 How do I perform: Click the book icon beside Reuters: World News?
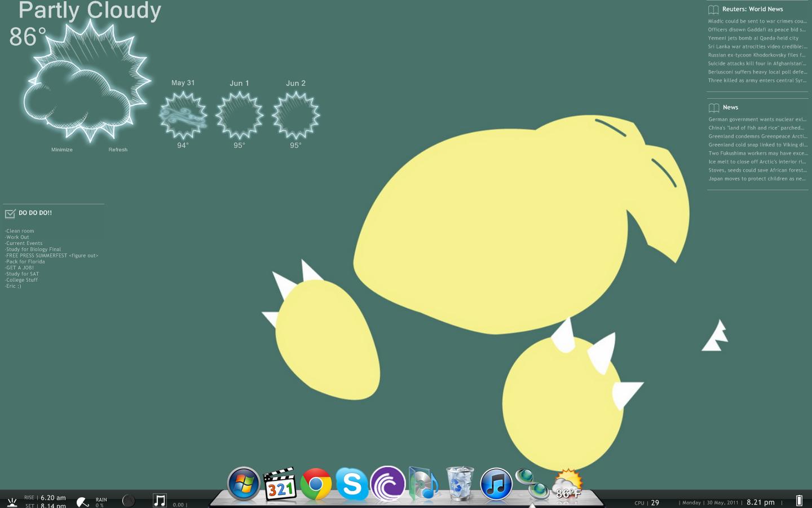tap(713, 10)
